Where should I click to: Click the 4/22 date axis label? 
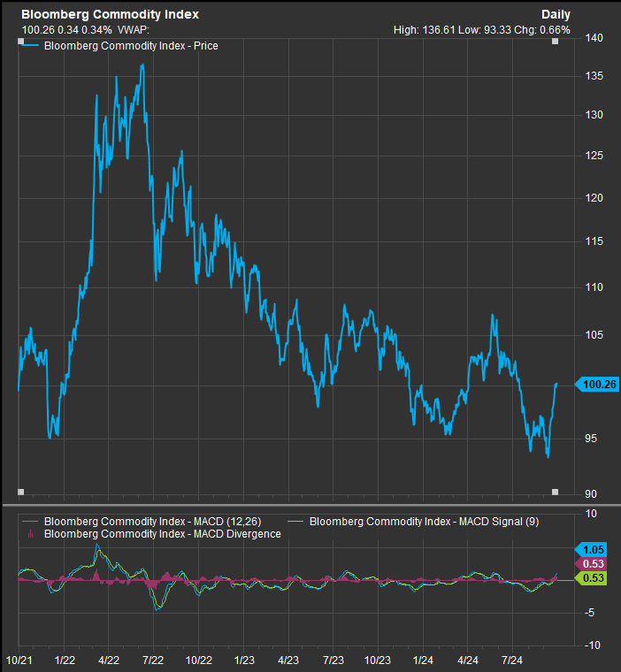coord(109,660)
